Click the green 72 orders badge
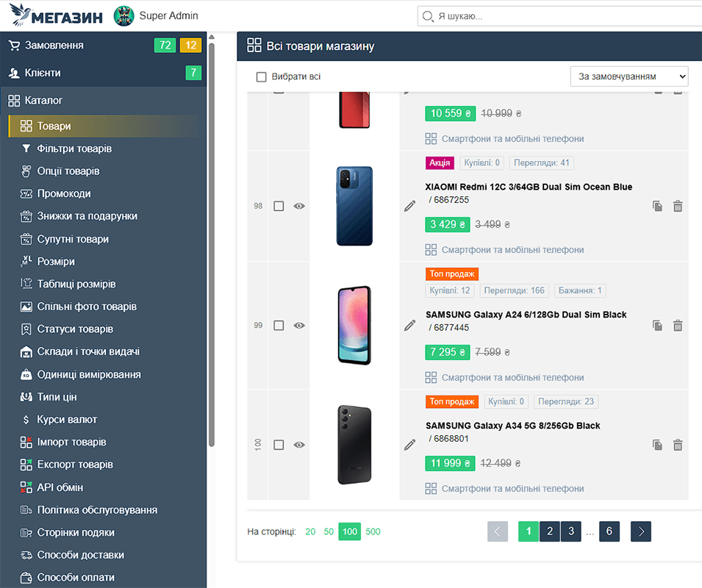Screen dimensions: 702x588 [165, 45]
